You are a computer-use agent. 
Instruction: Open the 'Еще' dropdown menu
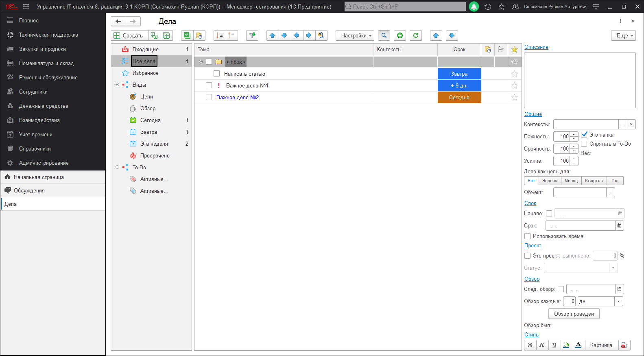(623, 35)
